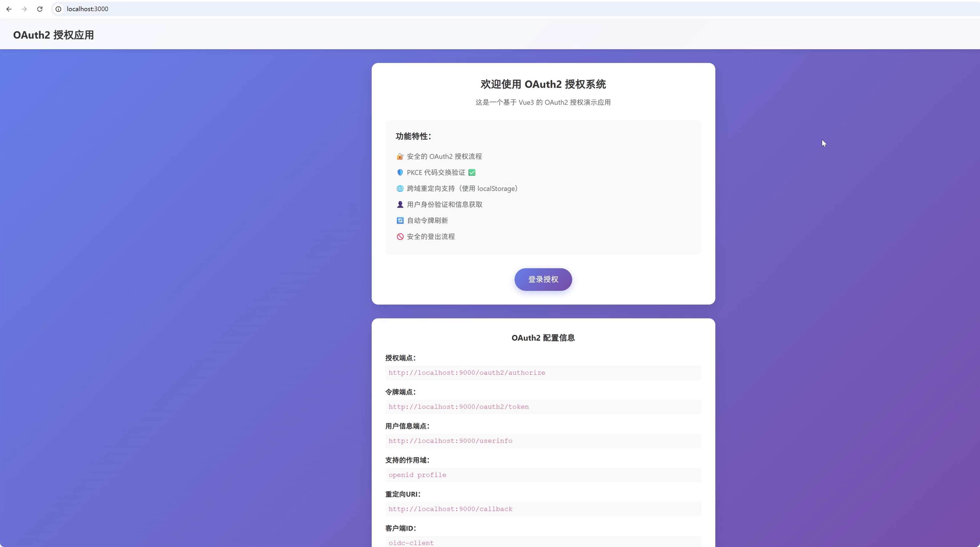Select the oauth2/token endpoint URL text
This screenshot has width=980, height=547.
click(x=458, y=407)
